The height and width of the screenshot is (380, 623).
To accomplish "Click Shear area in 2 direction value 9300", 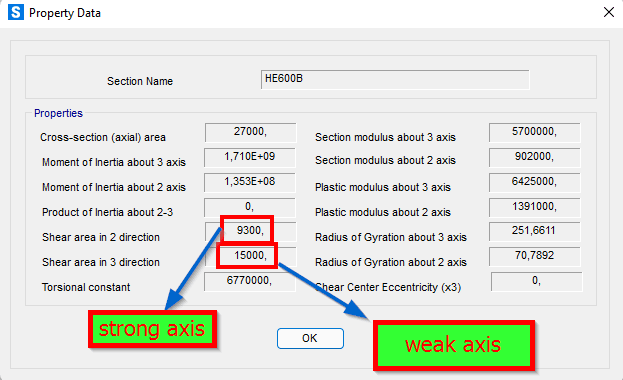I will [250, 231].
